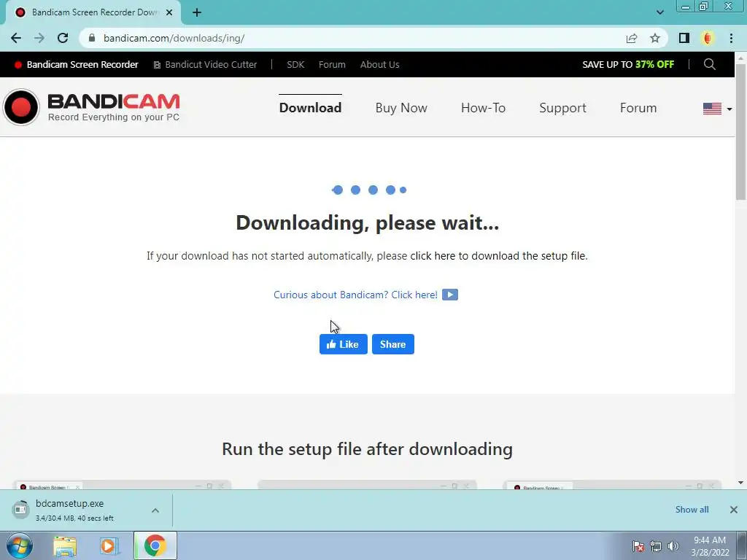Open the Buy Now nav menu
Screen dimensions: 747x560
tap(401, 108)
